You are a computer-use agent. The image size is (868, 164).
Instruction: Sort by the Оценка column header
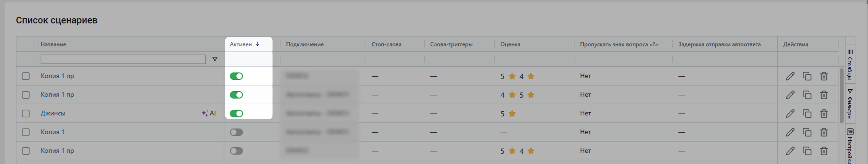pos(510,44)
